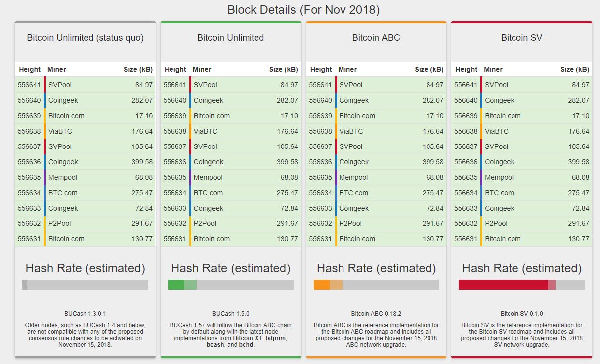
Task: Click the Height column header in Bitcoin ABC table
Action: click(321, 69)
